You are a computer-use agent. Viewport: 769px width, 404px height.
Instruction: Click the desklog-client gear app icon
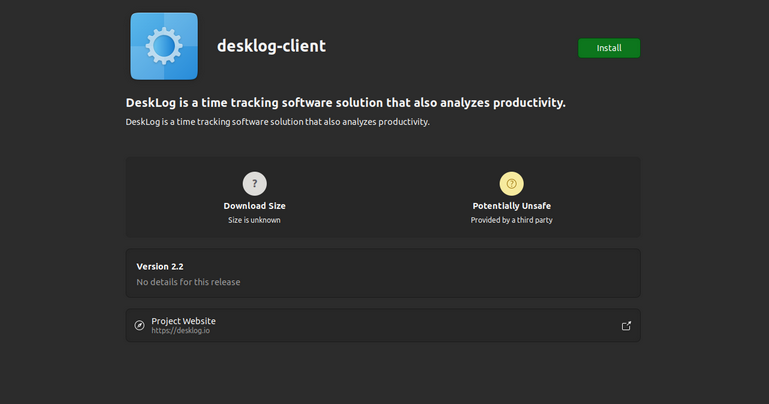[x=164, y=46]
